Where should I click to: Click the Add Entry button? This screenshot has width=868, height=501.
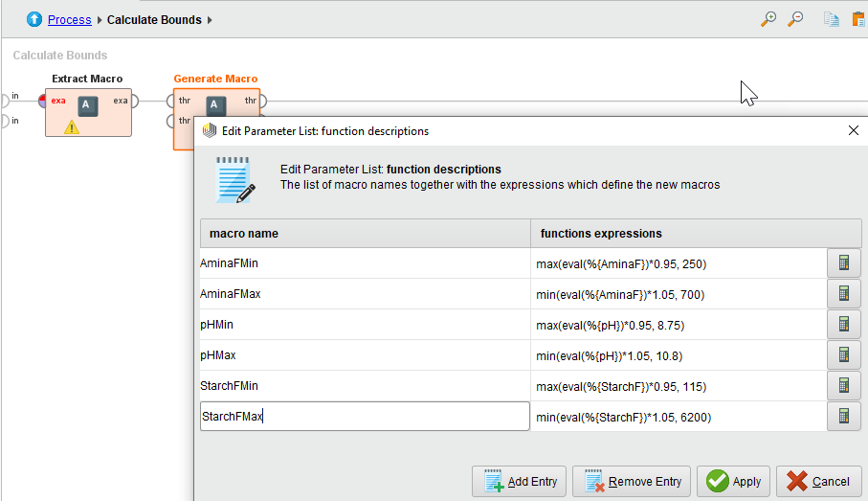tap(520, 481)
